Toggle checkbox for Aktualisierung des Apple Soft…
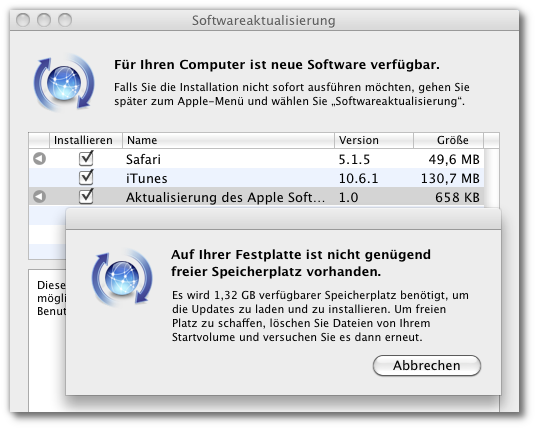536x429 pixels. [x=86, y=197]
